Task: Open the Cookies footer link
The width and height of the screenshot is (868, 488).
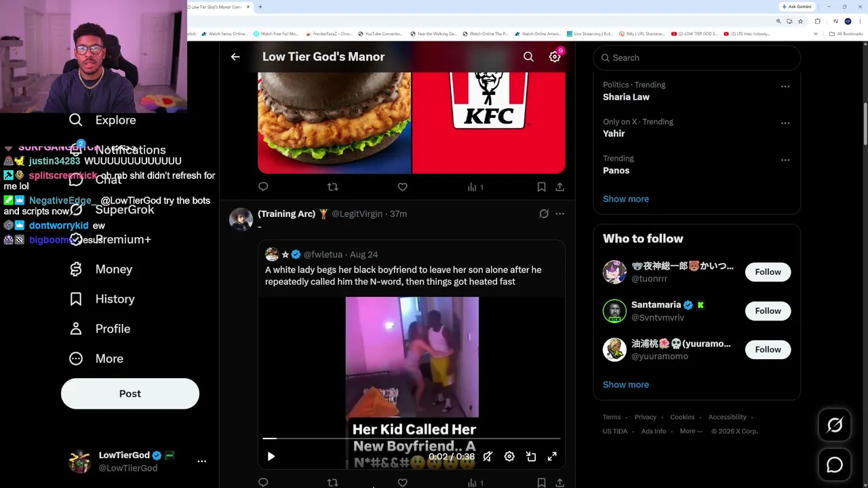Action: 682,418
